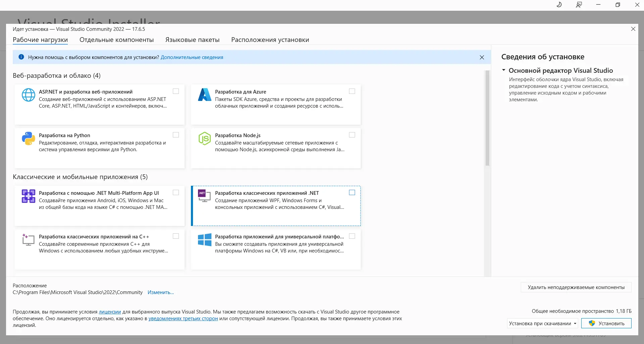Click the ASP.NET globe workload icon
The image size is (644, 344).
[x=28, y=95]
